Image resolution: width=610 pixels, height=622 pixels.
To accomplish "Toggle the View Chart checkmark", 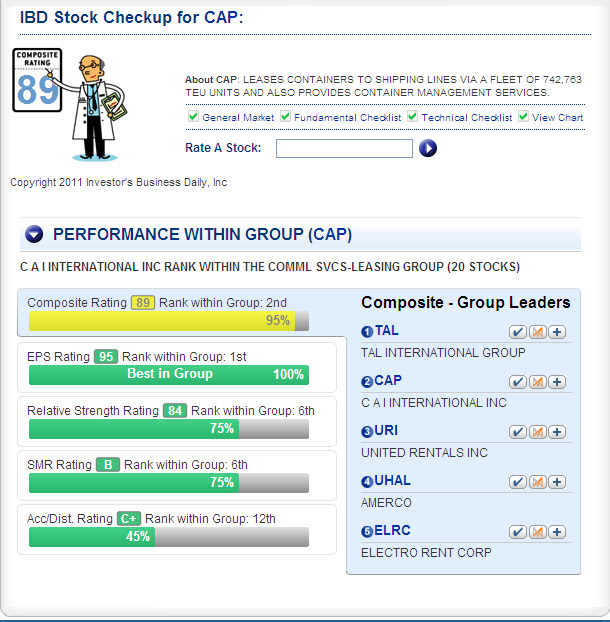I will click(523, 116).
